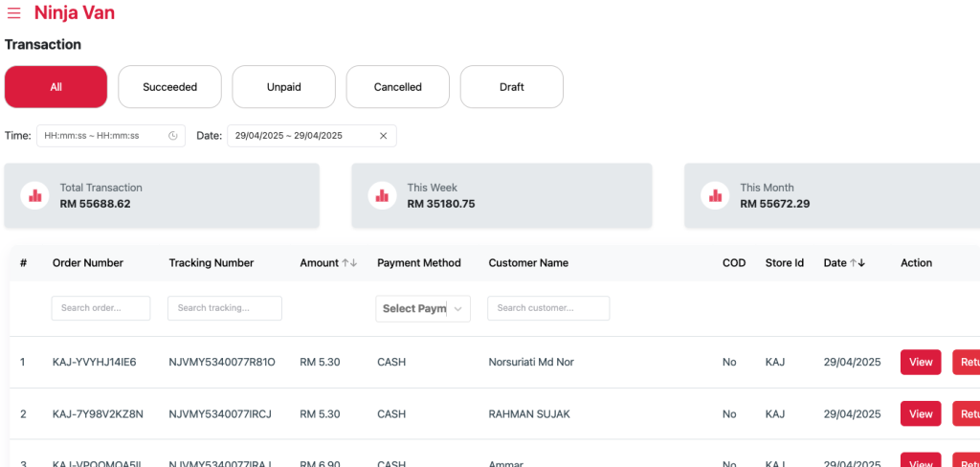
Task: Click tracking number NJVMY5340077IRCJ
Action: click(220, 413)
